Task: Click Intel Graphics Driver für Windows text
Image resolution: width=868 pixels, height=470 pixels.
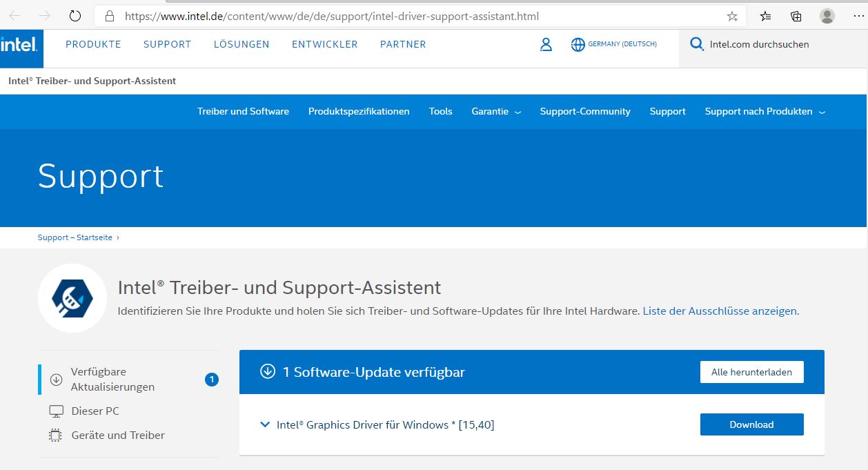Action: (385, 424)
